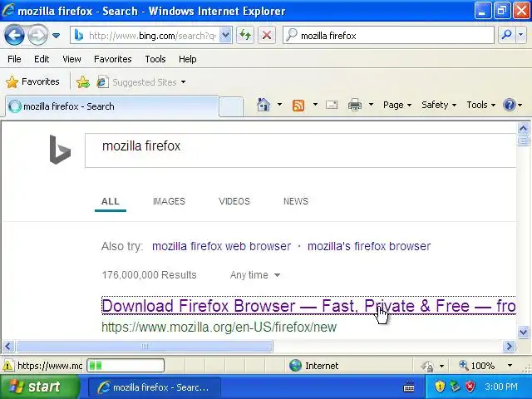The height and width of the screenshot is (399, 532).
Task: Click the orange RSS feeds icon
Action: tap(298, 106)
